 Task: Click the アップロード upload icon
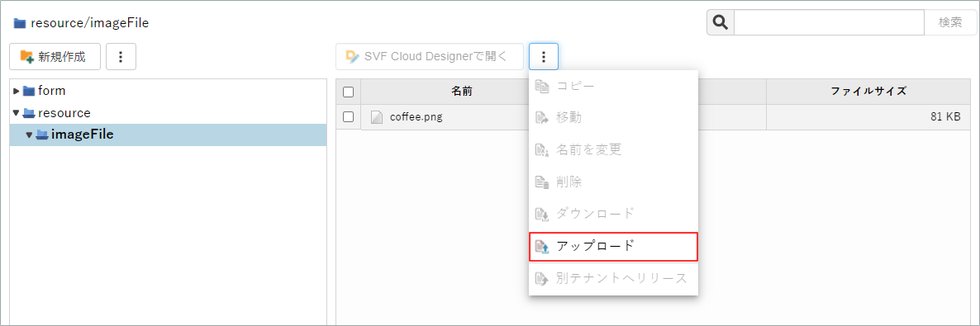[542, 246]
